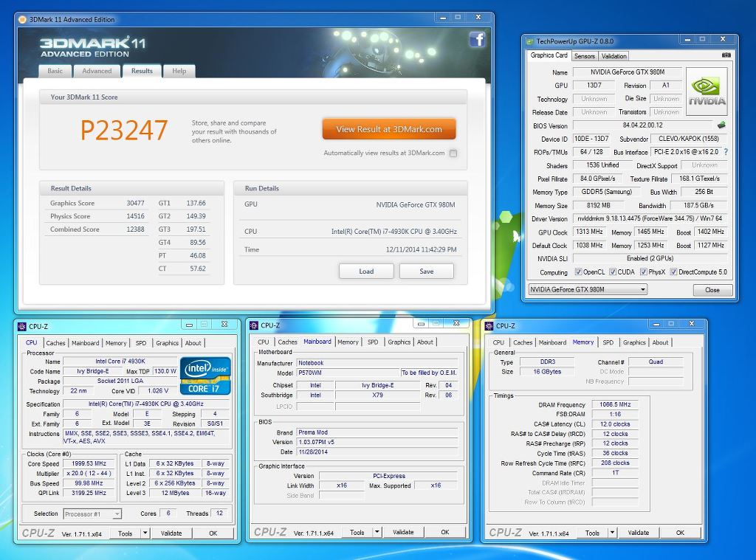The width and height of the screenshot is (756, 560).
Task: Click the Combined Score value 12388
Action: (136, 229)
